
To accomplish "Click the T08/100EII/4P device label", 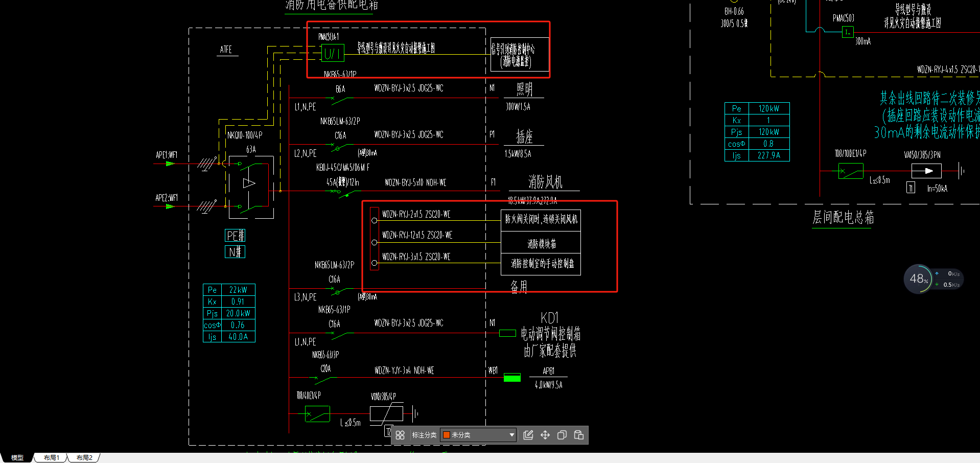I will click(x=850, y=153).
